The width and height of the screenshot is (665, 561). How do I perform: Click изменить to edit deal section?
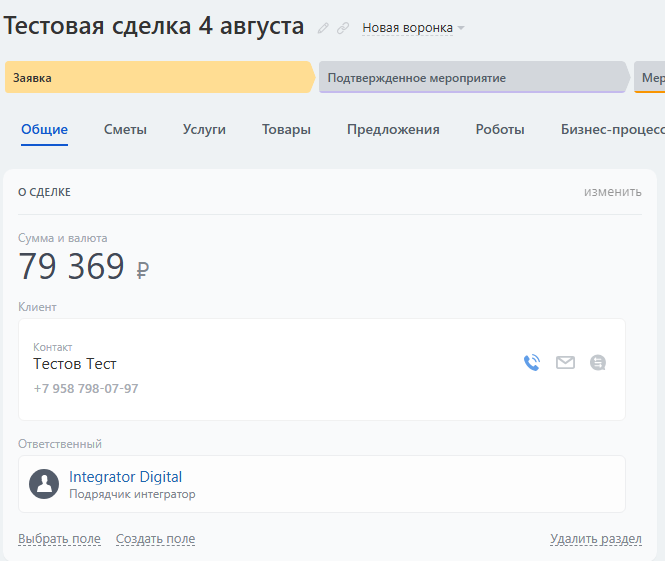[x=613, y=192]
